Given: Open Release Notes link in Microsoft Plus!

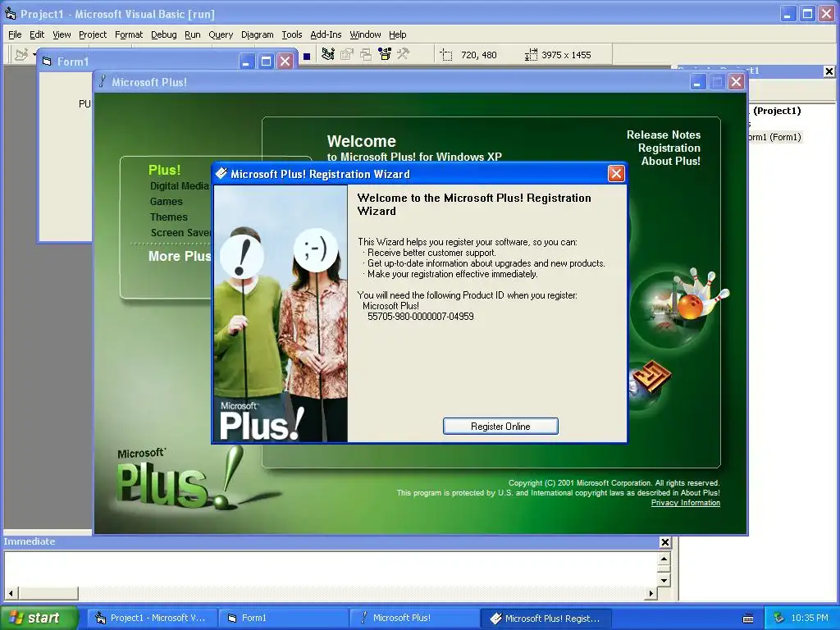Looking at the screenshot, I should click(x=663, y=135).
